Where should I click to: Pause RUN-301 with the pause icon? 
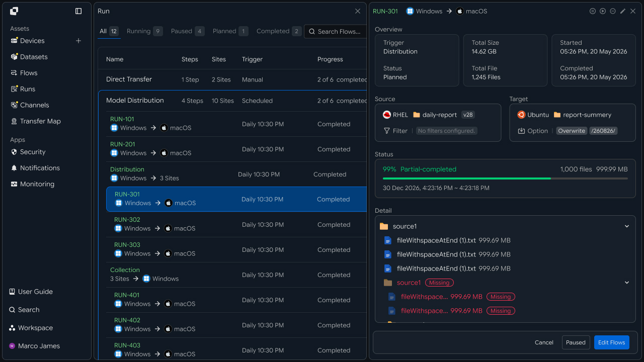(593, 11)
